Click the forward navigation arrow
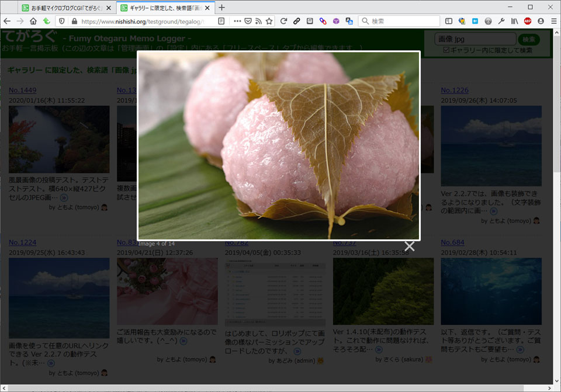561x392 pixels. 20,21
